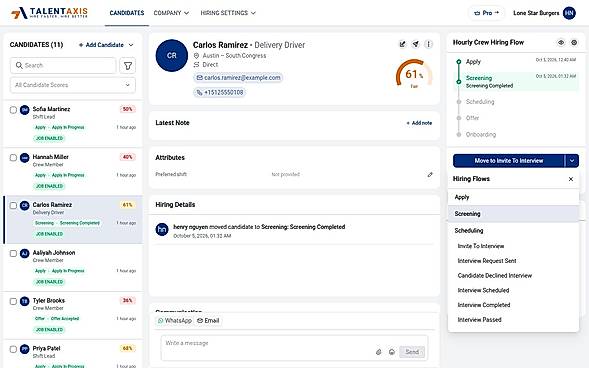The image size is (589, 368).
Task: Check the Sofia Martinez checkbox
Action: pyautogui.click(x=13, y=110)
